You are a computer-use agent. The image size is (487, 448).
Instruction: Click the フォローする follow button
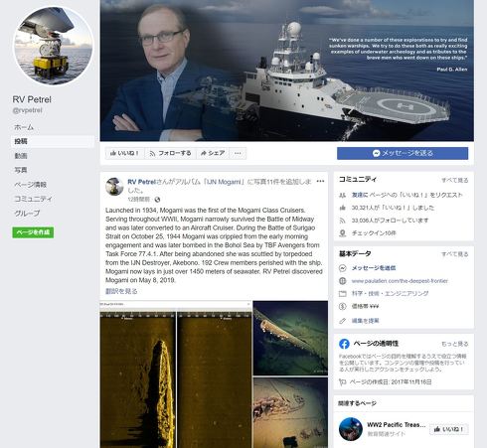point(170,153)
